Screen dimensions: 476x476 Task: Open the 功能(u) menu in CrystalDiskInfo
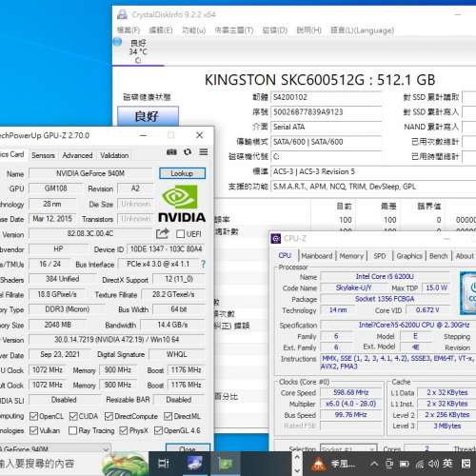[194, 30]
